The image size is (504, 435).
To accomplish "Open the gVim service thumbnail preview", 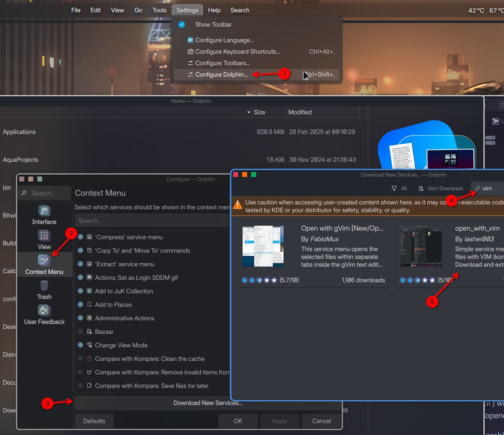I will click(263, 246).
